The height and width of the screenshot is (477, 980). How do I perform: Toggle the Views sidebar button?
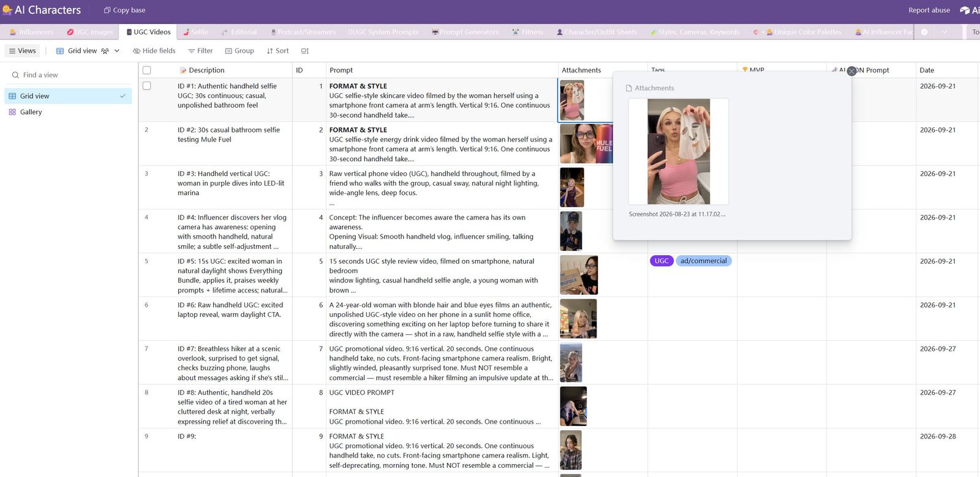[23, 51]
